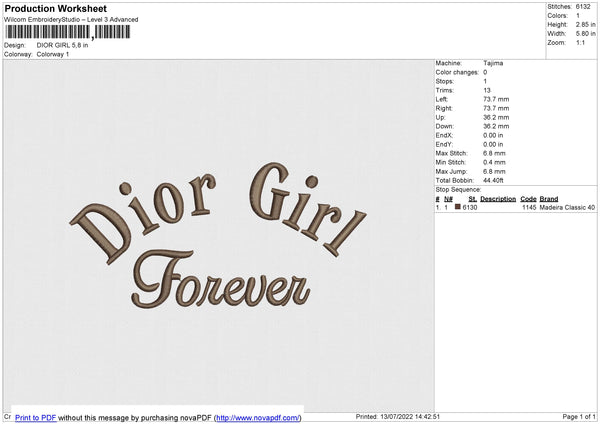Select the Wilcom EmbroideryStudio Level 3 Advanced text

pos(71,20)
